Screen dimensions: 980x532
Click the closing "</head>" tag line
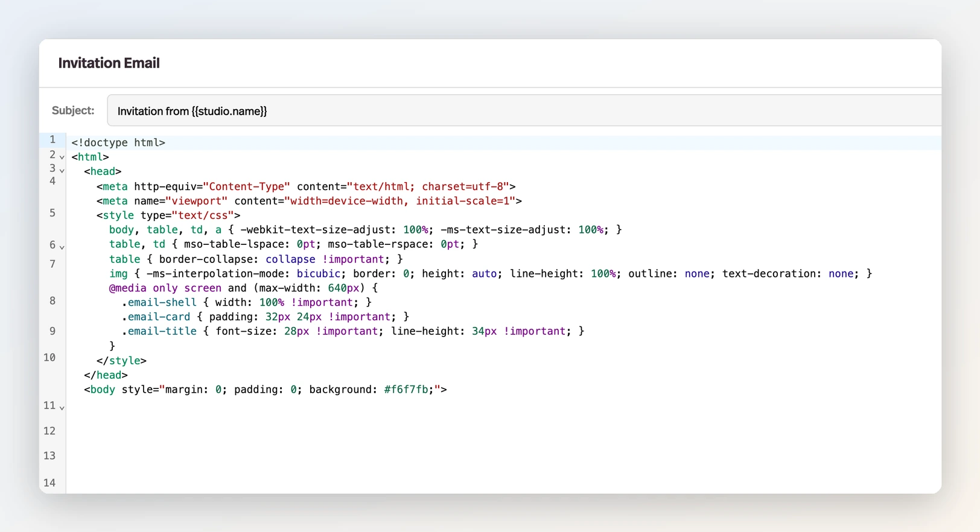(106, 375)
